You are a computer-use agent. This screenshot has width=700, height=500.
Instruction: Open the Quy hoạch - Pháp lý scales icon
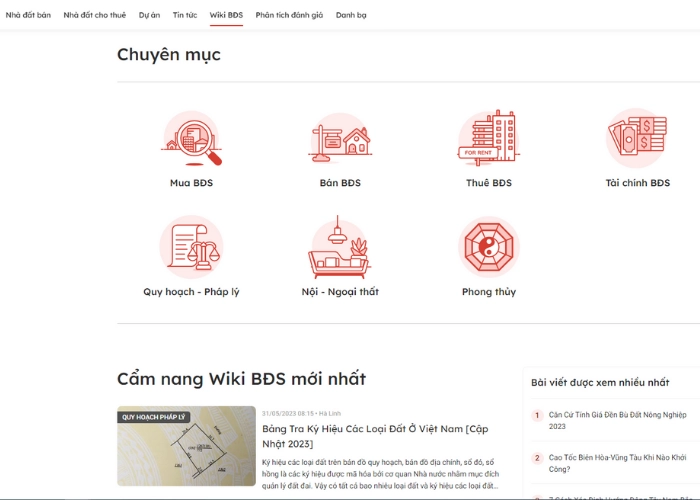point(192,247)
